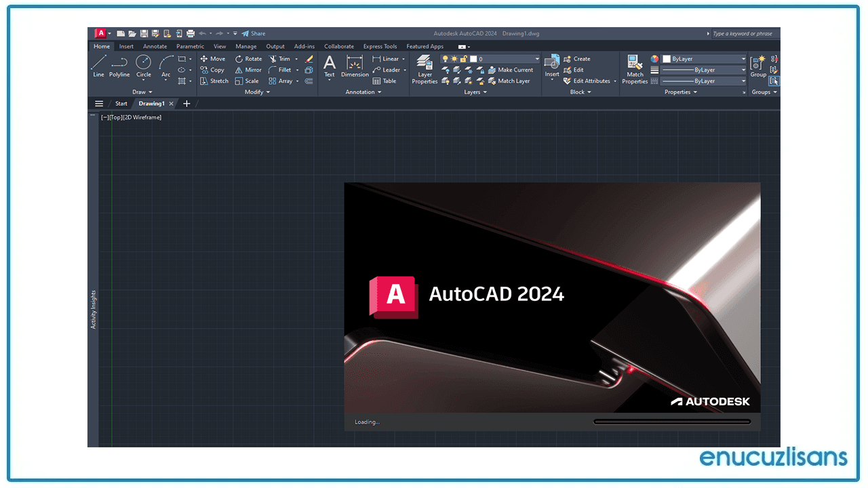Add a new drawing tab with plus
This screenshot has width=868, height=488.
pos(187,104)
